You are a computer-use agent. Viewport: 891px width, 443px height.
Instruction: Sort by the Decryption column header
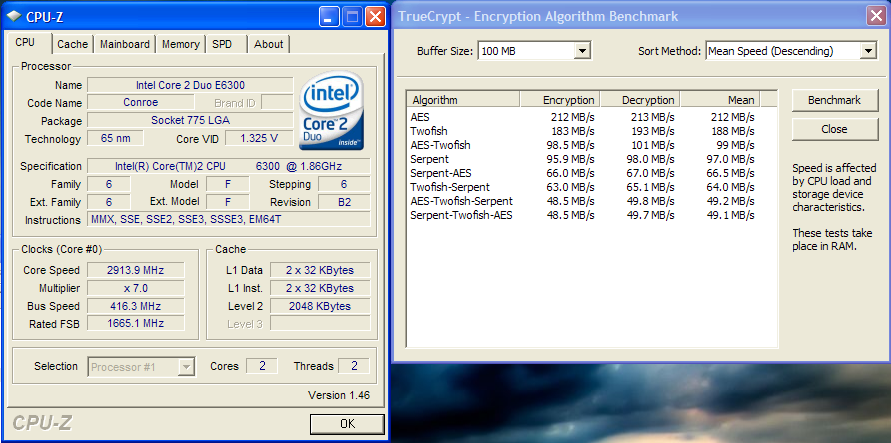[x=640, y=100]
